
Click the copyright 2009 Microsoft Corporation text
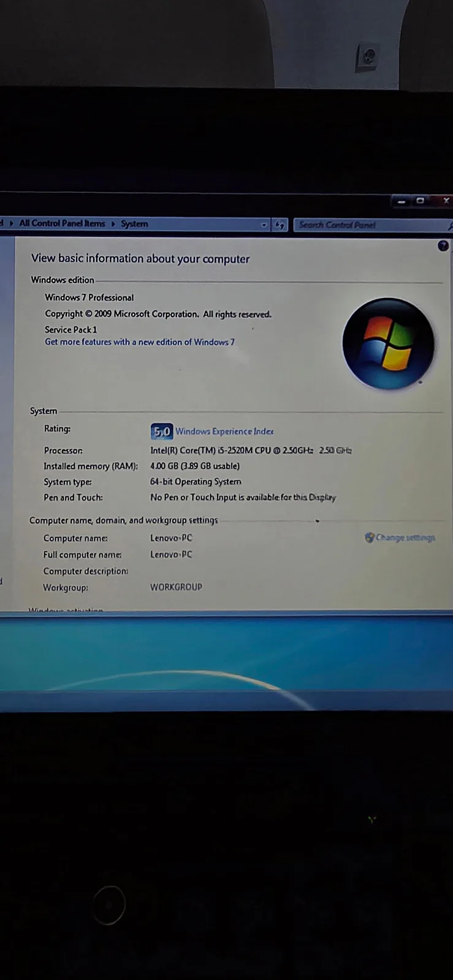point(158,314)
